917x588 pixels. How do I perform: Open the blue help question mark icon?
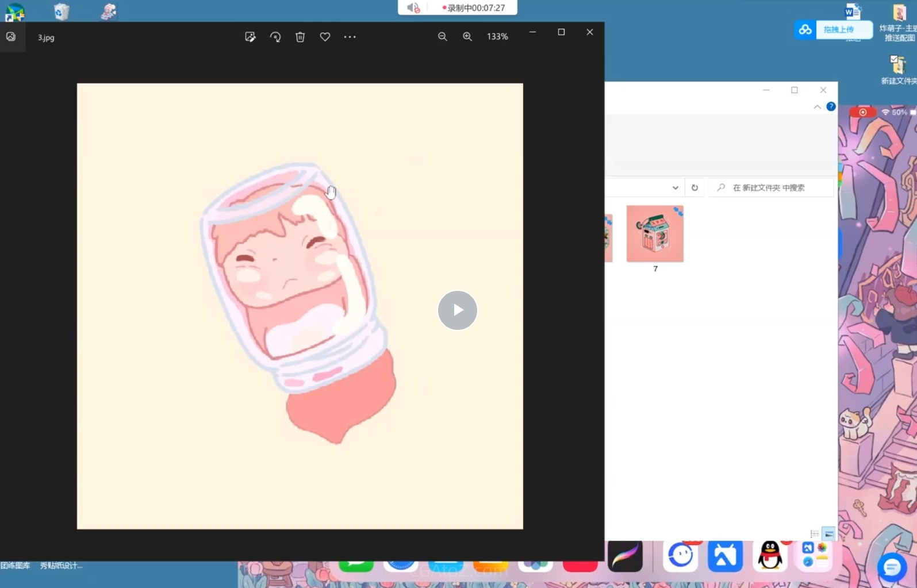[x=831, y=106]
